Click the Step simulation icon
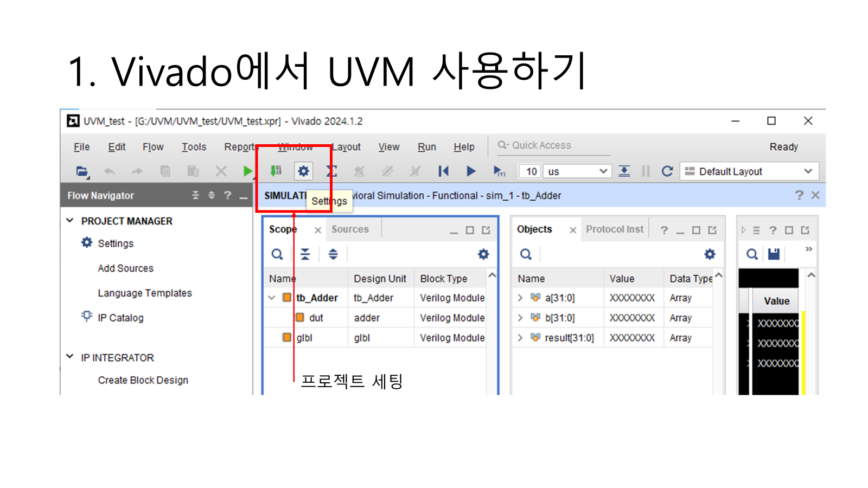The width and height of the screenshot is (868, 488). [624, 171]
